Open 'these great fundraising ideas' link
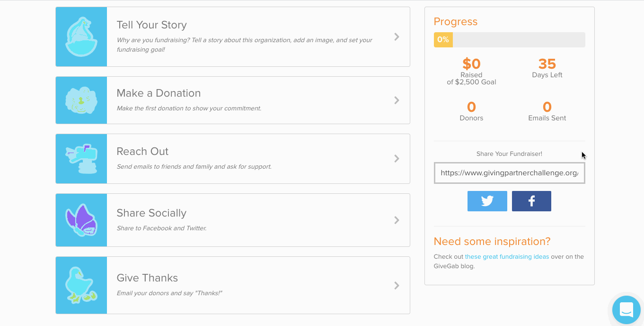Viewport: 644px width, 326px height. [x=507, y=257]
